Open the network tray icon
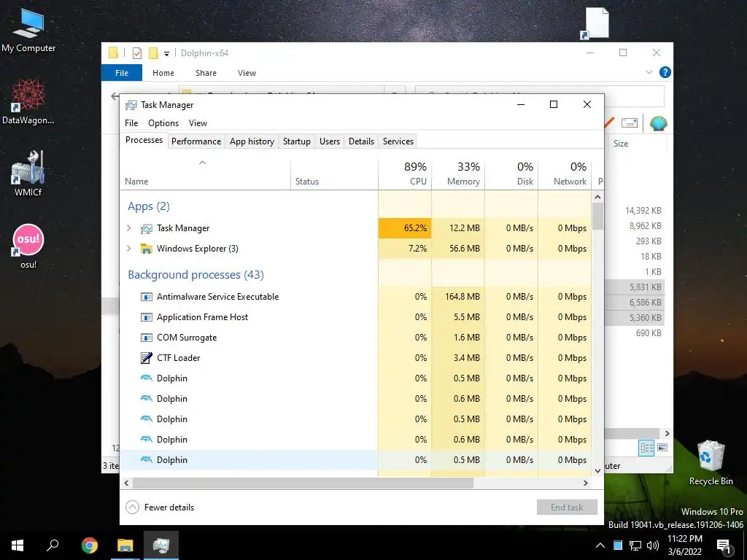 pyautogui.click(x=635, y=545)
